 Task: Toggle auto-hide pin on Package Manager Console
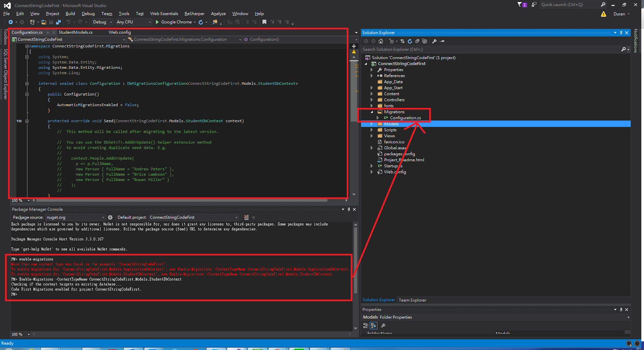tap(349, 209)
